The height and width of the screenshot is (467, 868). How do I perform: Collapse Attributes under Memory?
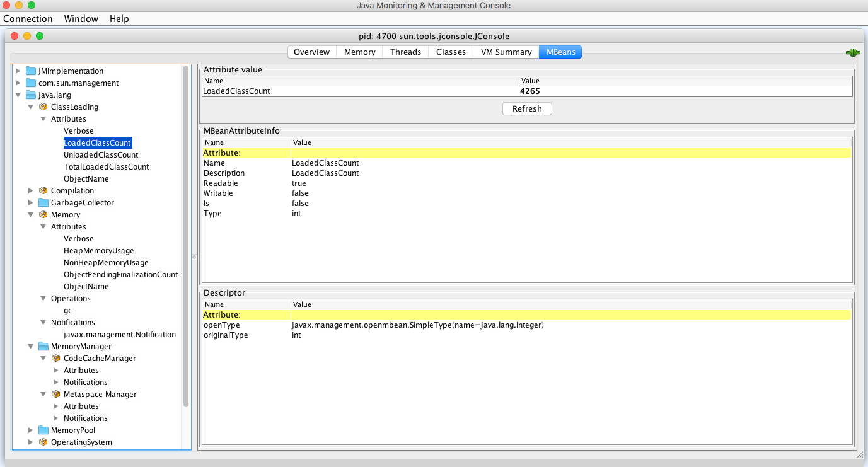43,226
